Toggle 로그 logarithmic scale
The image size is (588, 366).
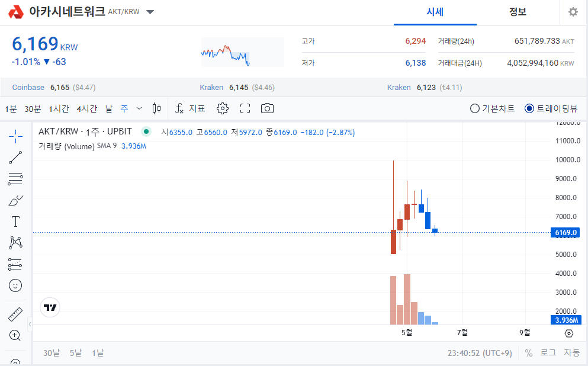click(548, 353)
